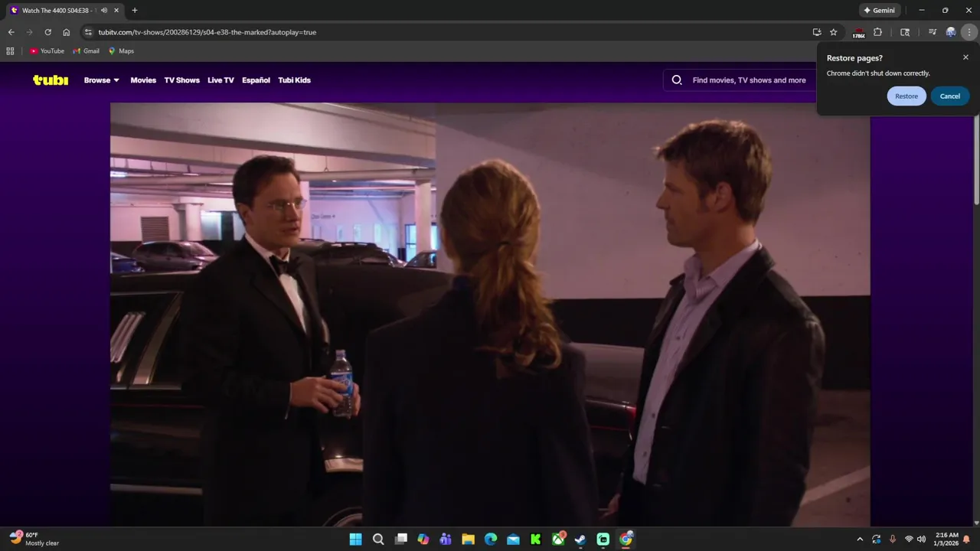The image size is (980, 551).
Task: Switch to Español section
Action: (256, 80)
